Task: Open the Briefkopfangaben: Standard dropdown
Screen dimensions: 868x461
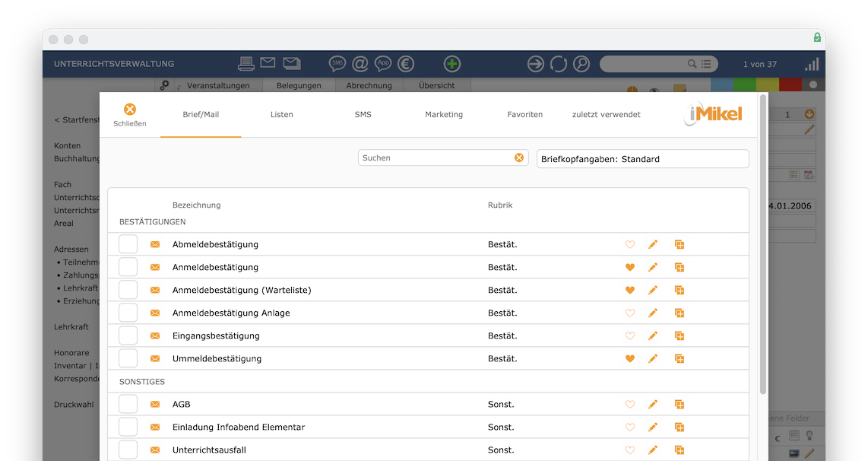Action: tap(643, 159)
